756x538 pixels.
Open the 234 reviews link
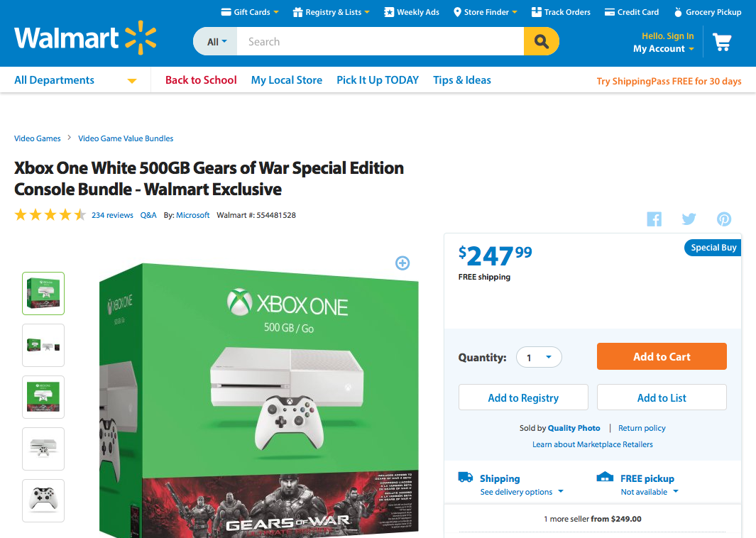(112, 215)
